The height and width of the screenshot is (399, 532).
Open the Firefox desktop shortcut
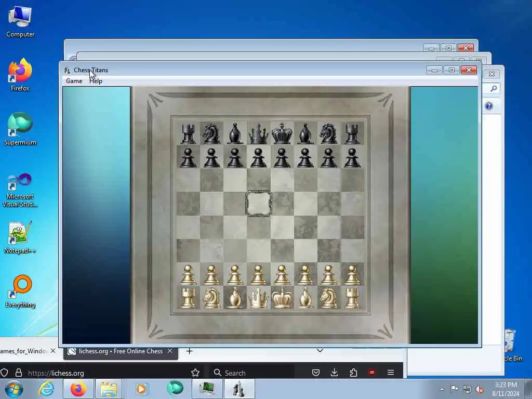click(x=20, y=75)
